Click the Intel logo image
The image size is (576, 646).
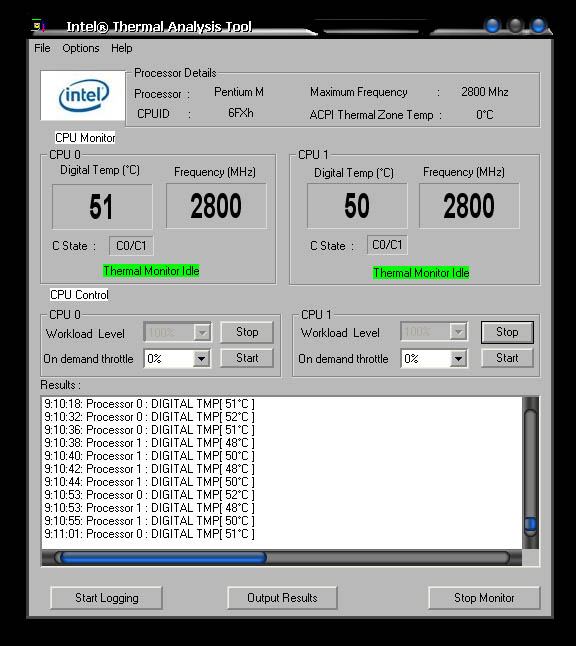83,95
